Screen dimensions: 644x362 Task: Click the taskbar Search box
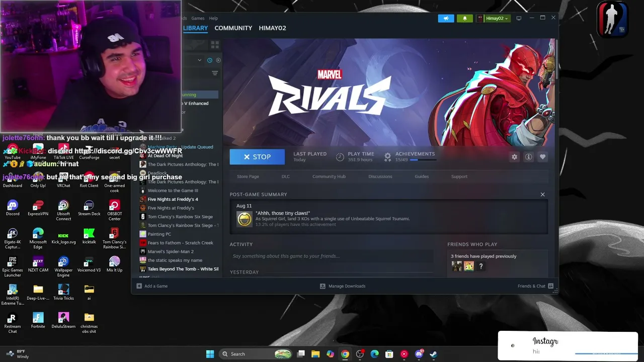pyautogui.click(x=257, y=354)
